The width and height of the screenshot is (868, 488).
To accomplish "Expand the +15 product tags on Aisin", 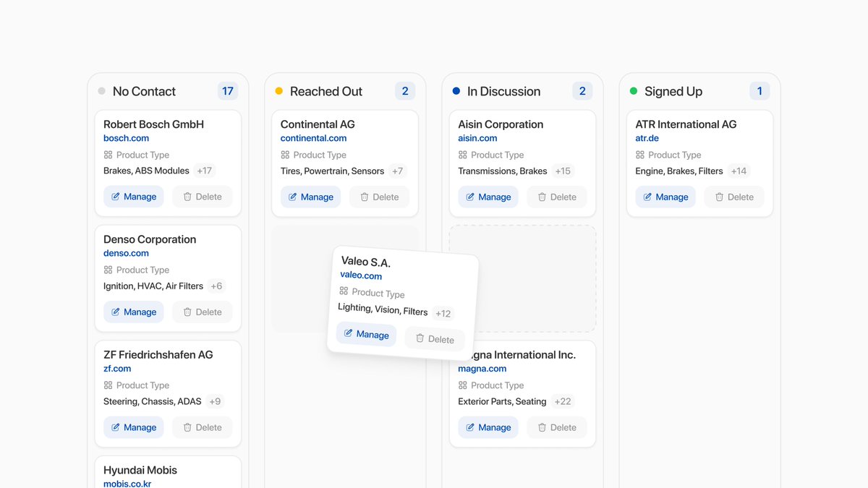I will (563, 171).
